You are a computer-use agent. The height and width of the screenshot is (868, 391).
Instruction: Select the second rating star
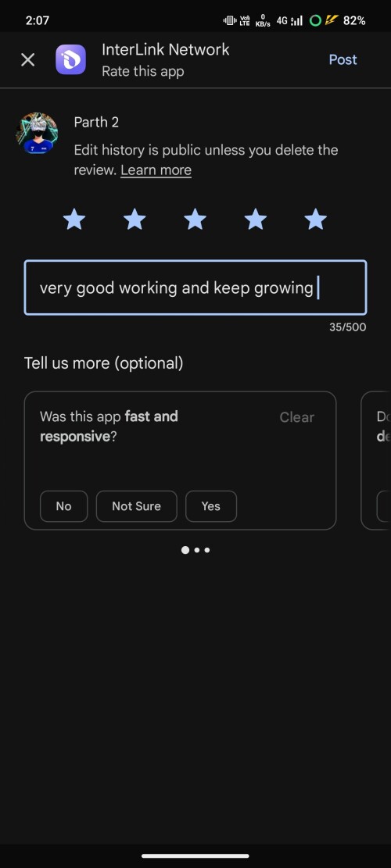point(135,220)
